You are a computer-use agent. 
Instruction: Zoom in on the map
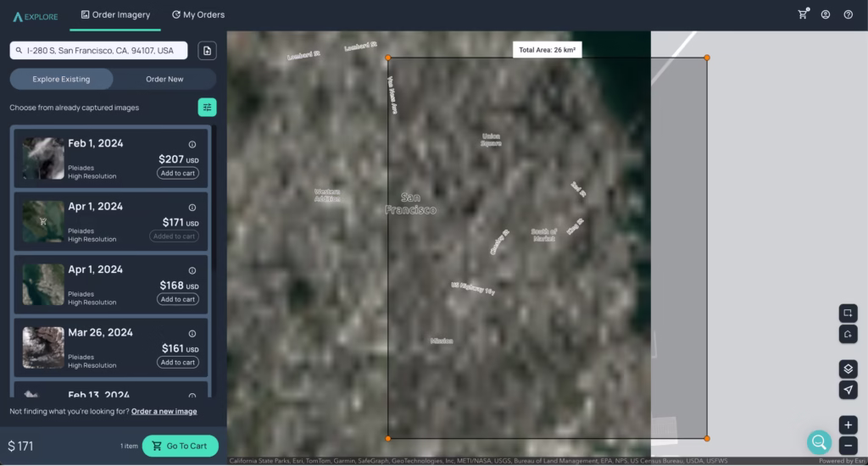click(848, 424)
